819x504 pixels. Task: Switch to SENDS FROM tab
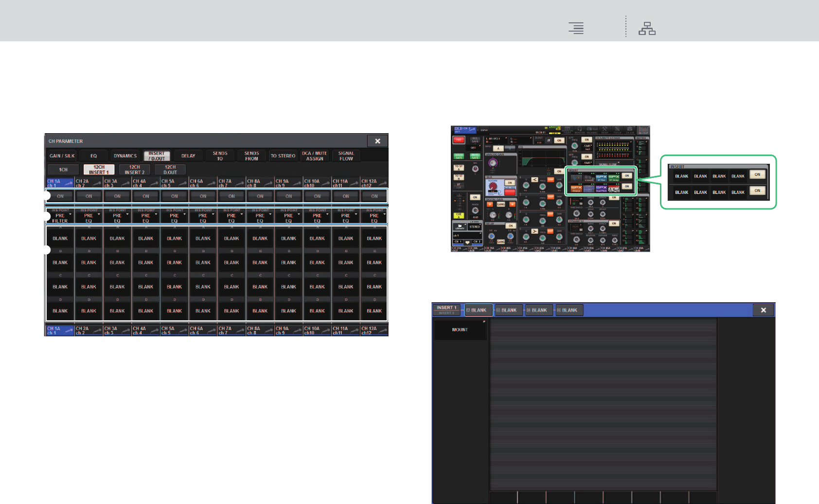251,156
